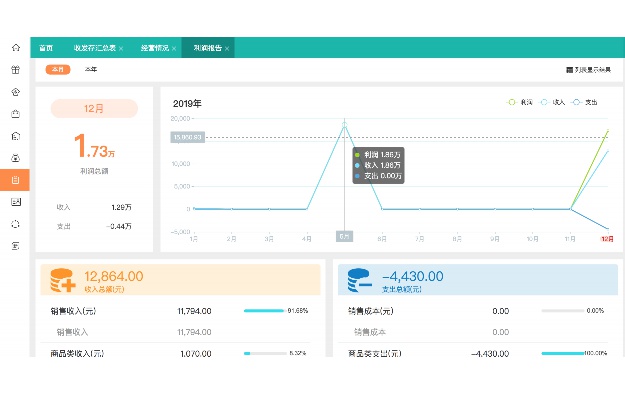Click the 1.73万 profit total figure
The height and width of the screenshot is (394, 625).
[94, 146]
